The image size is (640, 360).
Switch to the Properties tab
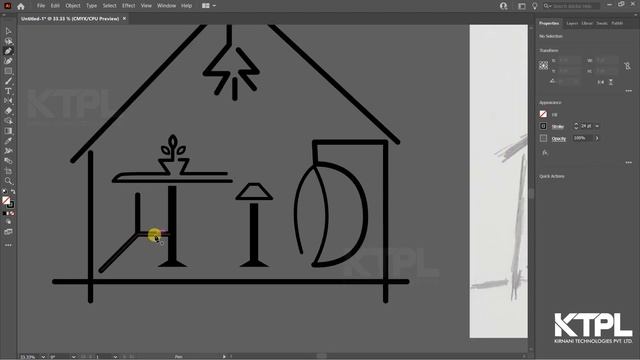point(549,23)
